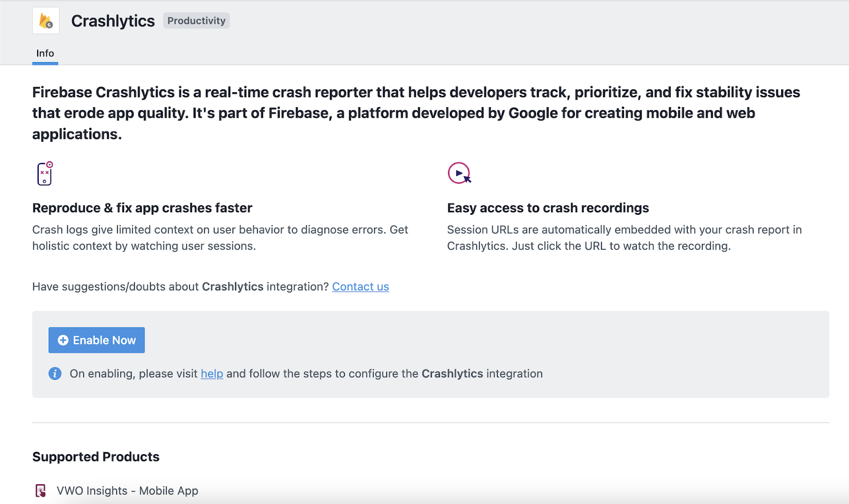Click the Crash logs give limited context text

point(220,238)
